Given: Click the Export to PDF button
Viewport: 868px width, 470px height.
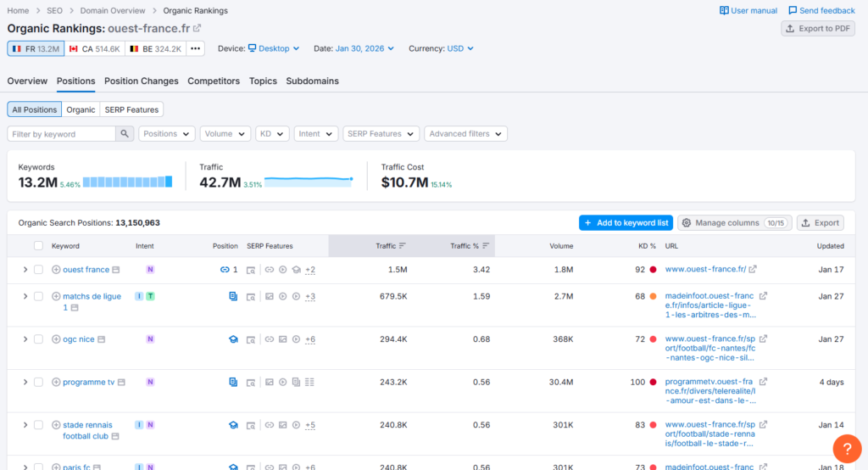Looking at the screenshot, I should click(x=818, y=28).
